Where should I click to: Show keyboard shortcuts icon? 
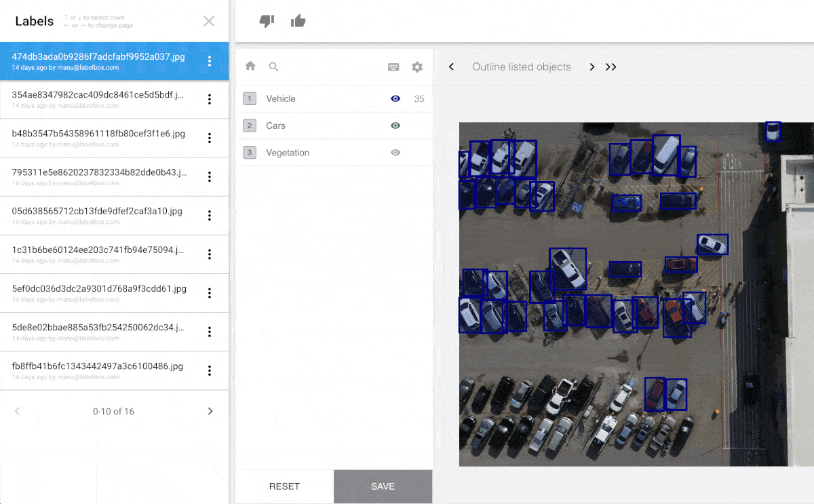coord(393,66)
